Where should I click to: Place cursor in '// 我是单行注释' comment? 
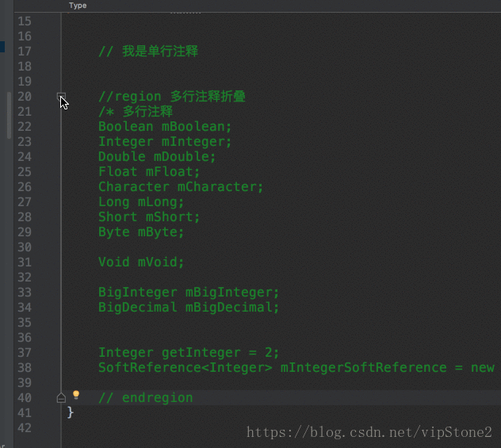[148, 51]
